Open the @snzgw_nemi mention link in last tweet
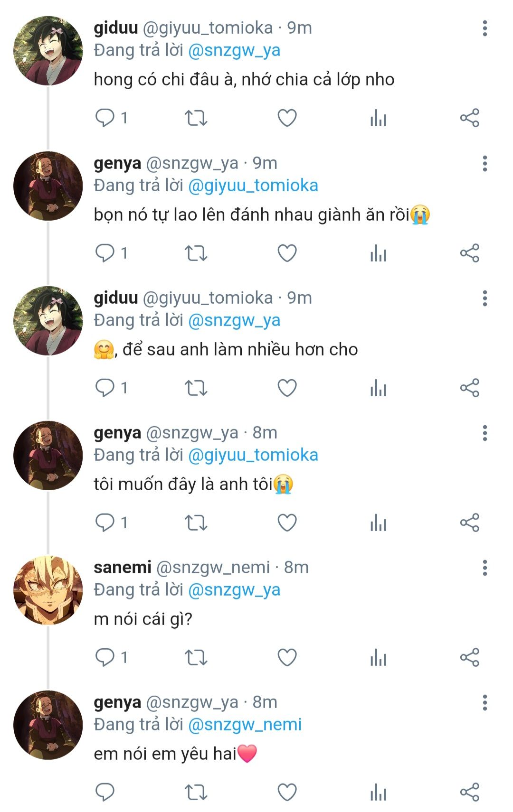The width and height of the screenshot is (513, 812). click(x=245, y=725)
